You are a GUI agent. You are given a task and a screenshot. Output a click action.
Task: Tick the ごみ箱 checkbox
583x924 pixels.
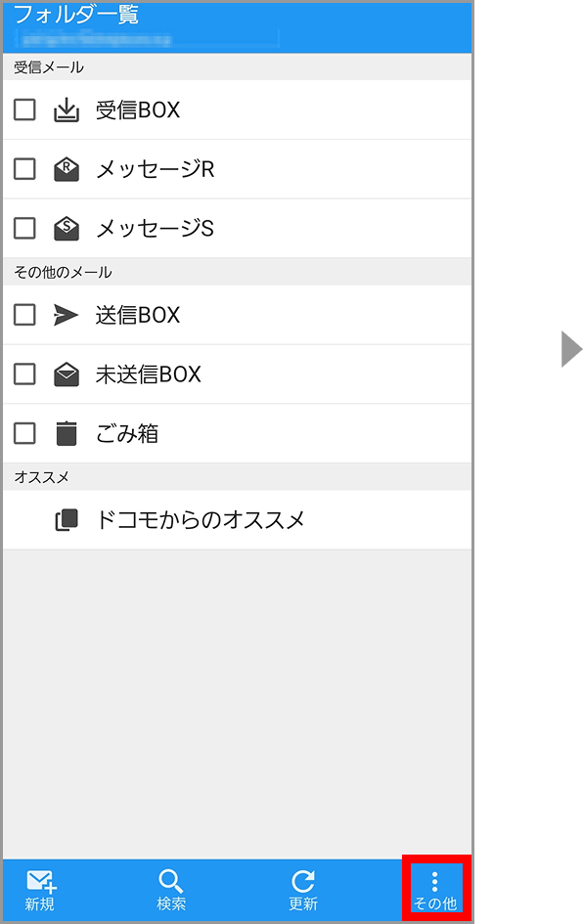pos(24,432)
